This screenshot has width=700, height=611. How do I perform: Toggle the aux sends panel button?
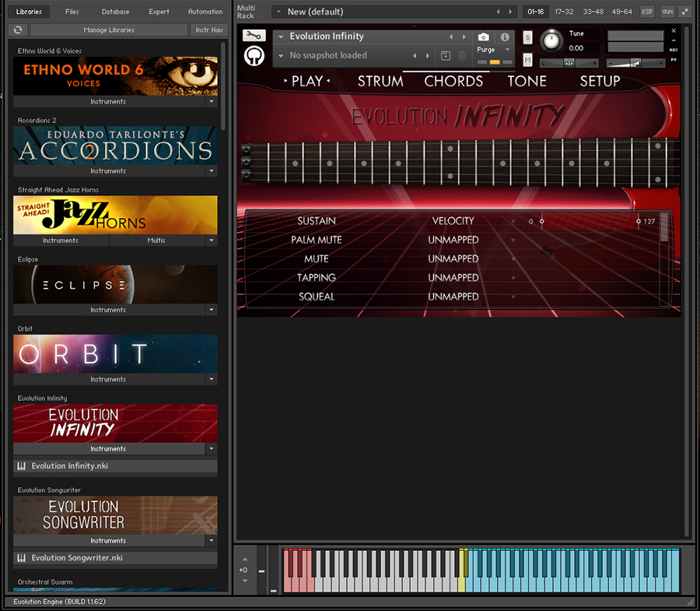(x=667, y=12)
